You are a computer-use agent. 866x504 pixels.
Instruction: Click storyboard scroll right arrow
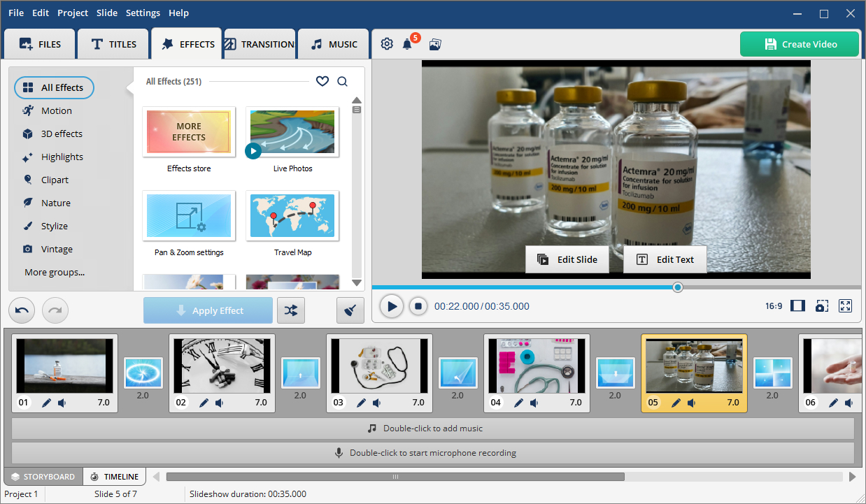pos(852,477)
